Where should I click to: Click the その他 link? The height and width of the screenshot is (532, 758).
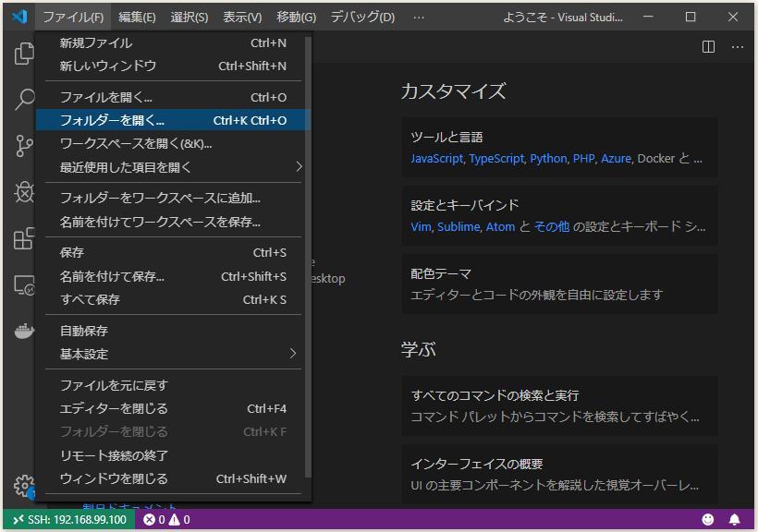point(552,226)
